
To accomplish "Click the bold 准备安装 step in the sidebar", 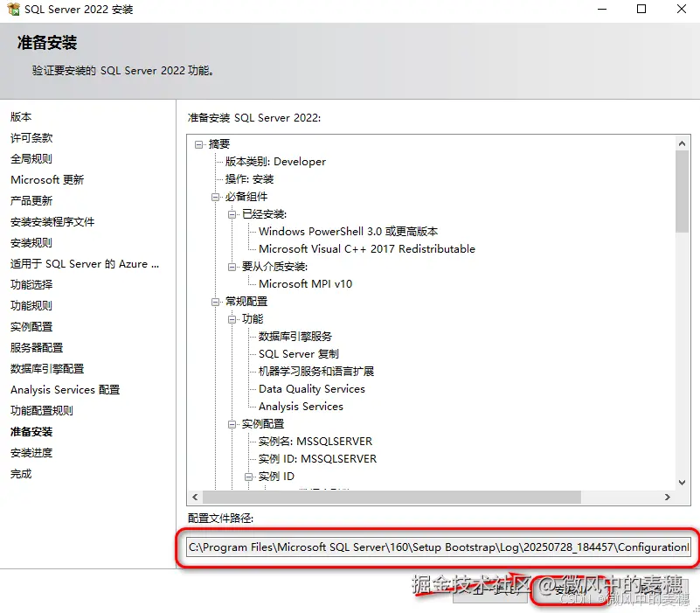I will coord(31,432).
